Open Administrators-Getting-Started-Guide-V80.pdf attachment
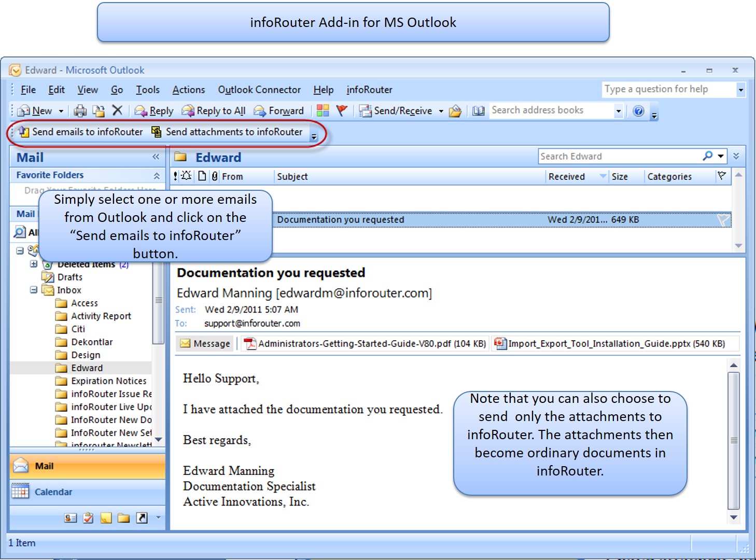Image resolution: width=756 pixels, height=560 pixels. coord(366,343)
